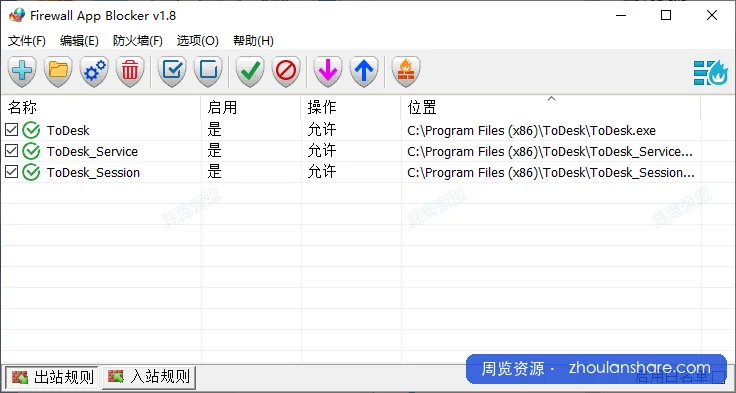736x393 pixels.
Task: Click the blue flame whitelist mode icon
Action: (x=711, y=73)
